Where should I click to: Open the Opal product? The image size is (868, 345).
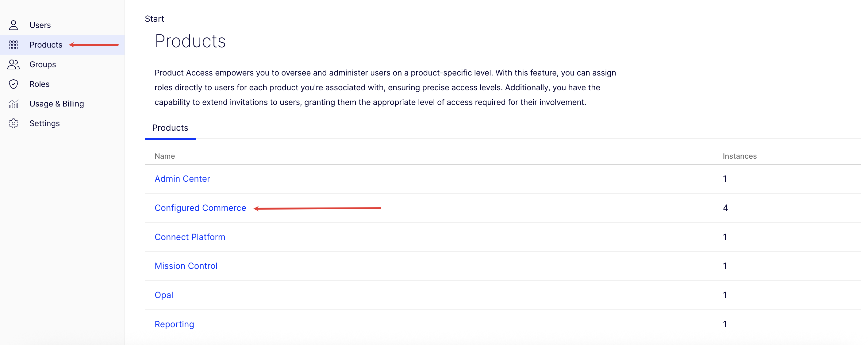164,295
